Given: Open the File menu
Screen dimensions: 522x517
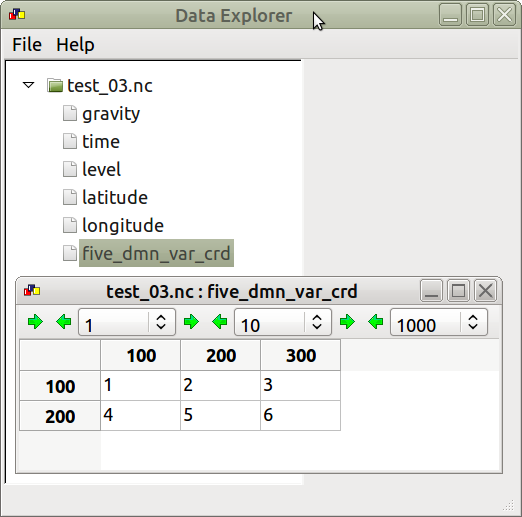Looking at the screenshot, I should coord(27,45).
